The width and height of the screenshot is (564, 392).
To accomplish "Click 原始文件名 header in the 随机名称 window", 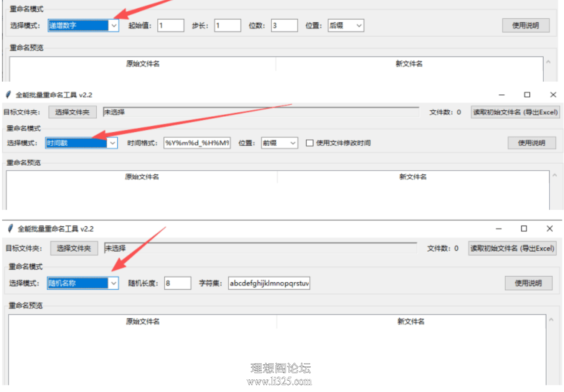I will [x=143, y=321].
